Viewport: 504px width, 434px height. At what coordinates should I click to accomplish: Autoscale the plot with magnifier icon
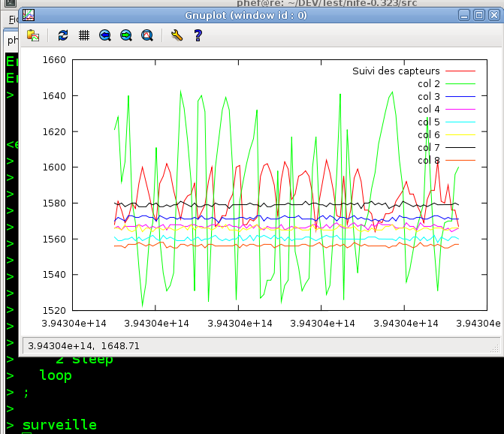pyautogui.click(x=147, y=35)
